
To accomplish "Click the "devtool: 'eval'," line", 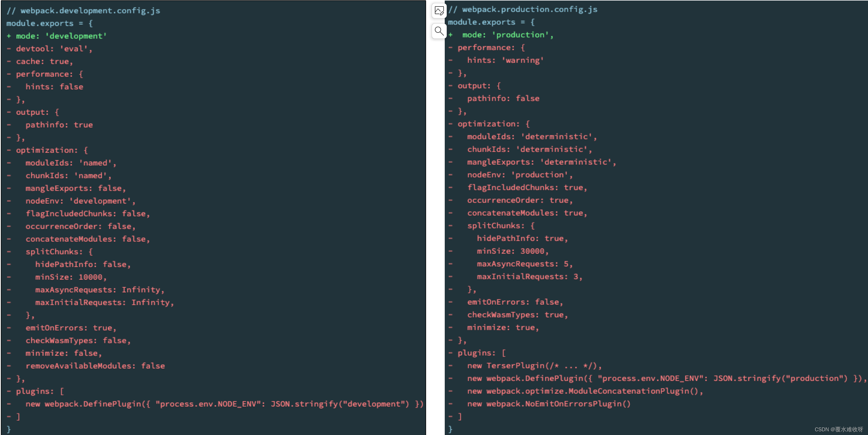I will pyautogui.click(x=54, y=49).
